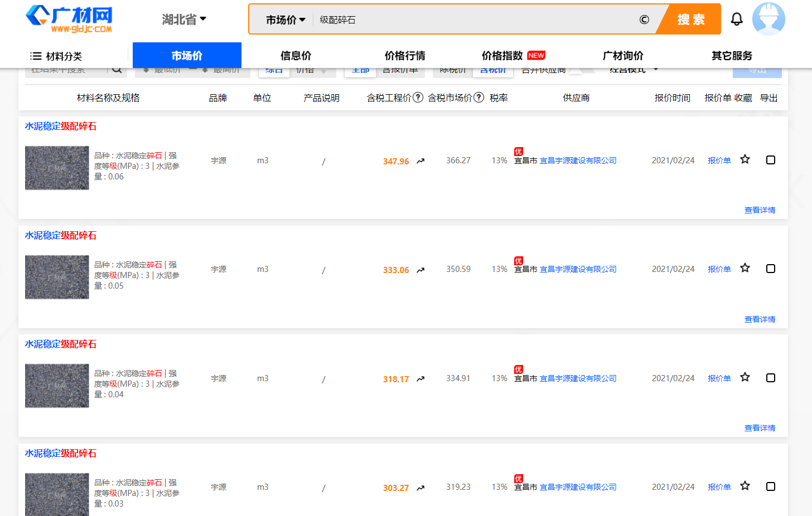Open 报价单 link for 303.27 row
The image size is (812, 516).
pyautogui.click(x=719, y=487)
